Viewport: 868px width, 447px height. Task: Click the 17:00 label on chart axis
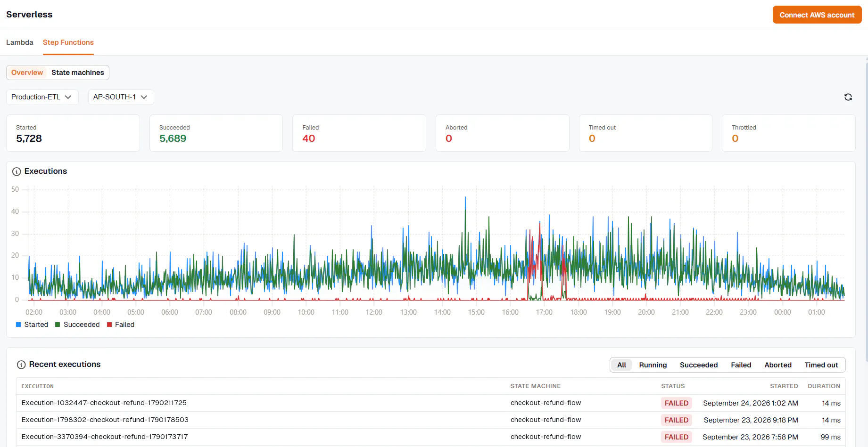tap(544, 312)
